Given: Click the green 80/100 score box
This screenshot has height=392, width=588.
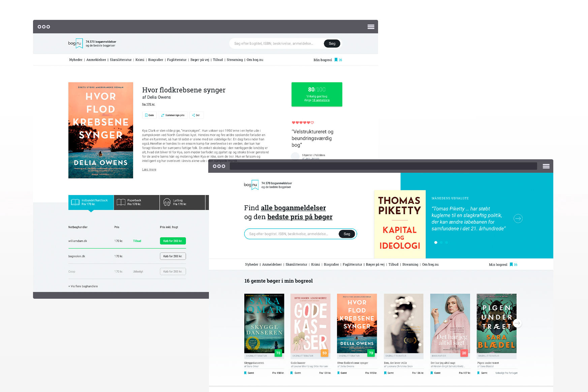Looking at the screenshot, I should (317, 94).
